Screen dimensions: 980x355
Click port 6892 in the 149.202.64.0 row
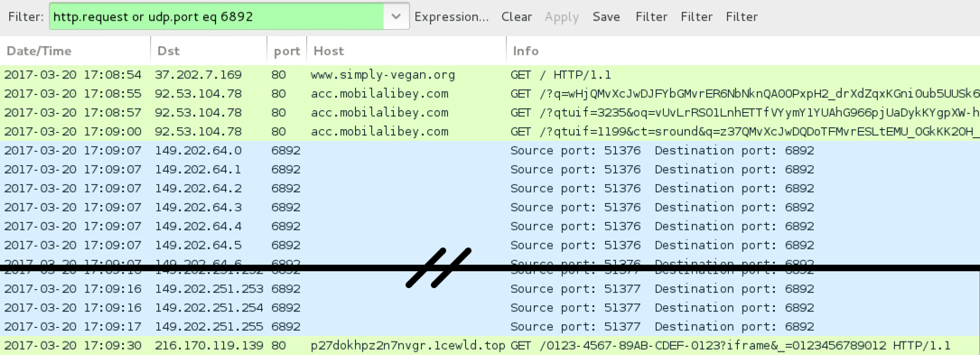tap(285, 151)
